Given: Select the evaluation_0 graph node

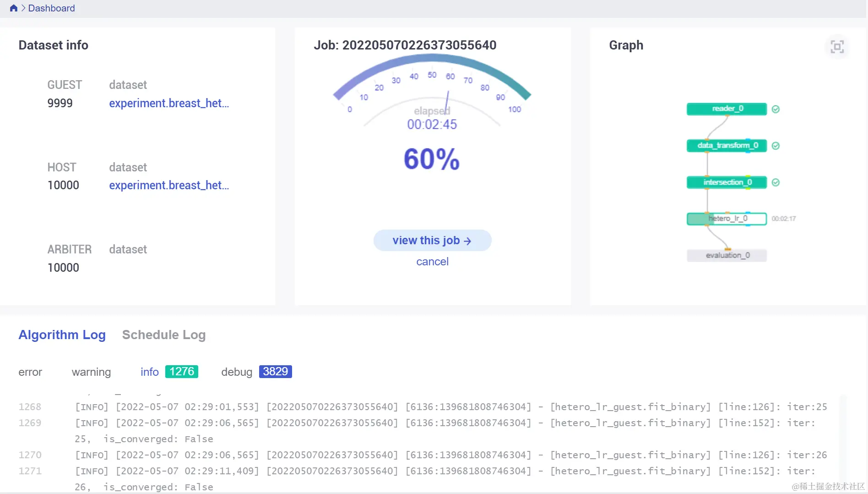Looking at the screenshot, I should tap(727, 255).
